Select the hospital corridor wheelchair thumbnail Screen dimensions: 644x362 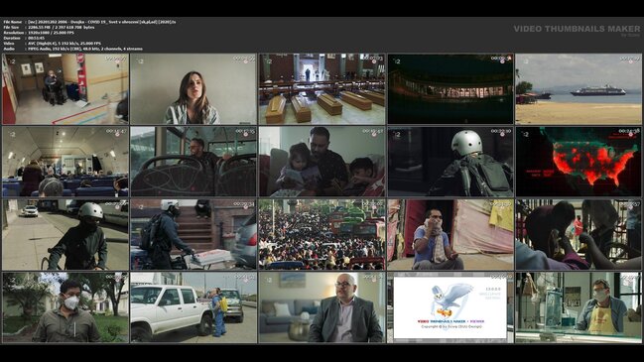click(64, 89)
